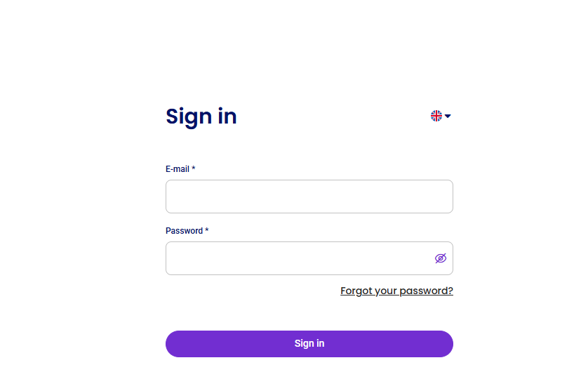Image resolution: width=588 pixels, height=372 pixels.
Task: Click the black caret beside the flag
Action: point(448,116)
